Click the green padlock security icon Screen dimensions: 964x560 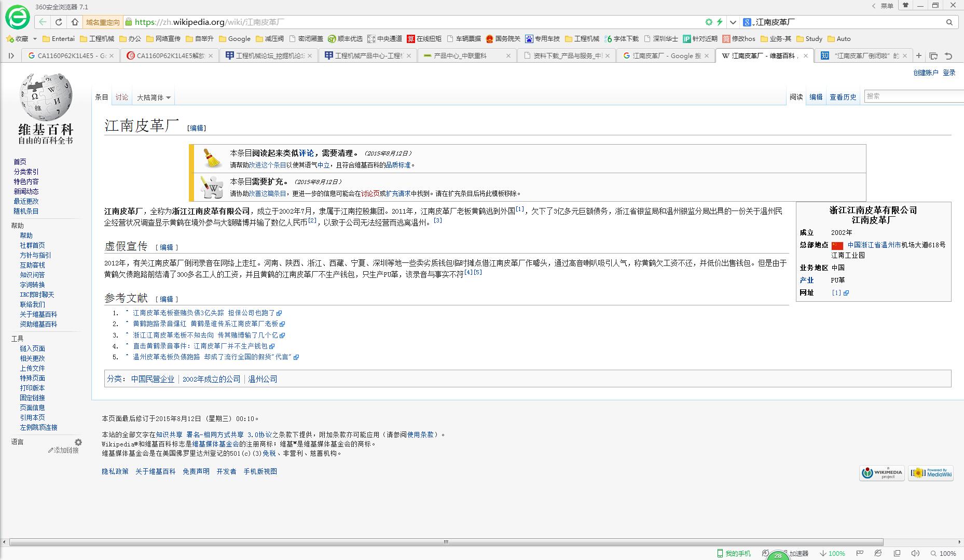point(129,22)
